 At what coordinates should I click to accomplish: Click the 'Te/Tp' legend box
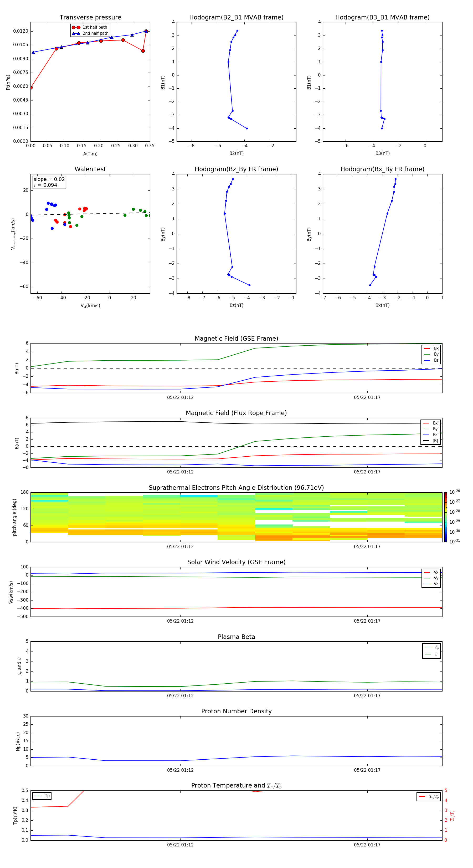[x=429, y=796]
